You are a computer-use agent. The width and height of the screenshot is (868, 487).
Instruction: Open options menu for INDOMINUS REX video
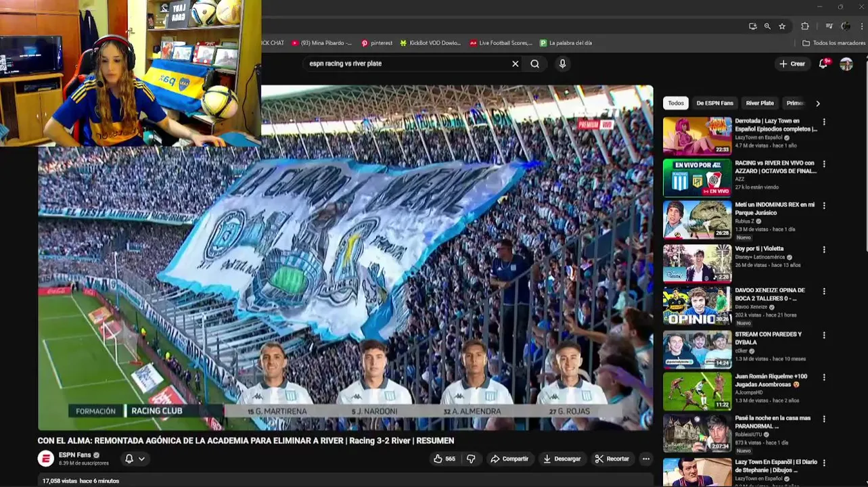click(x=824, y=206)
